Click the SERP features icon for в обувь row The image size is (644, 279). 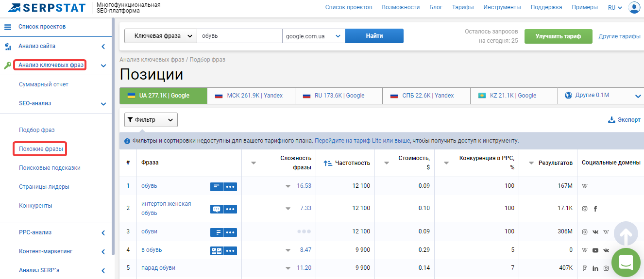pyautogui.click(x=217, y=250)
